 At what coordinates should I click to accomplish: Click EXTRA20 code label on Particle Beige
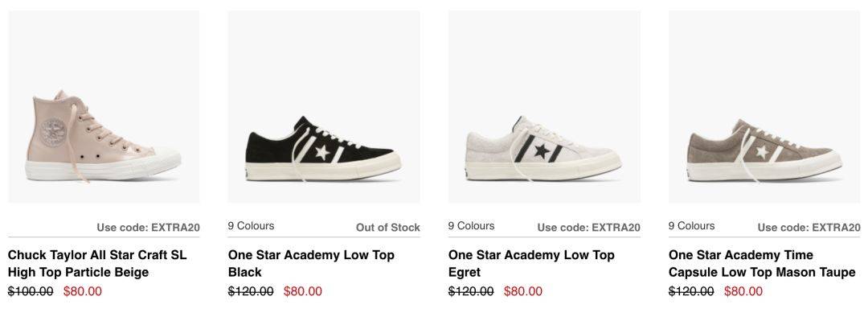click(x=149, y=228)
